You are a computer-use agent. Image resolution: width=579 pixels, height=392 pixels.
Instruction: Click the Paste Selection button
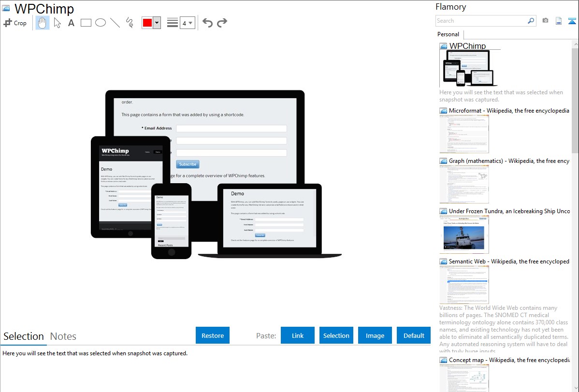(x=336, y=335)
